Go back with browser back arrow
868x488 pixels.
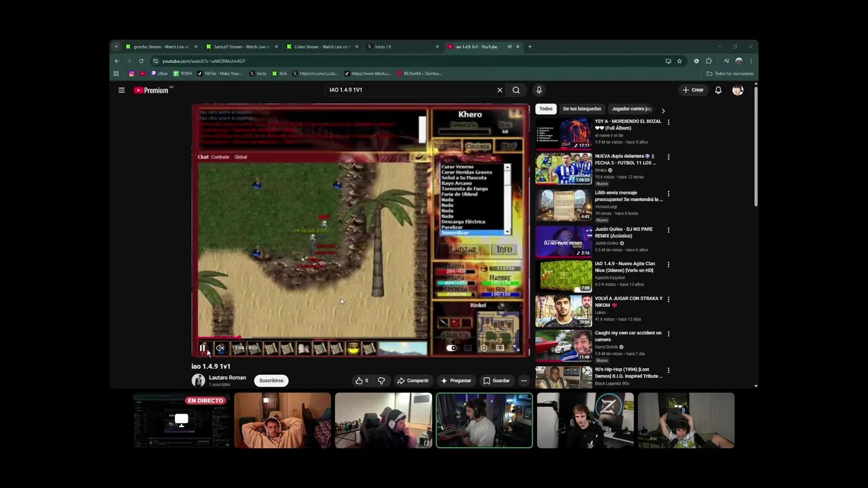(x=117, y=61)
